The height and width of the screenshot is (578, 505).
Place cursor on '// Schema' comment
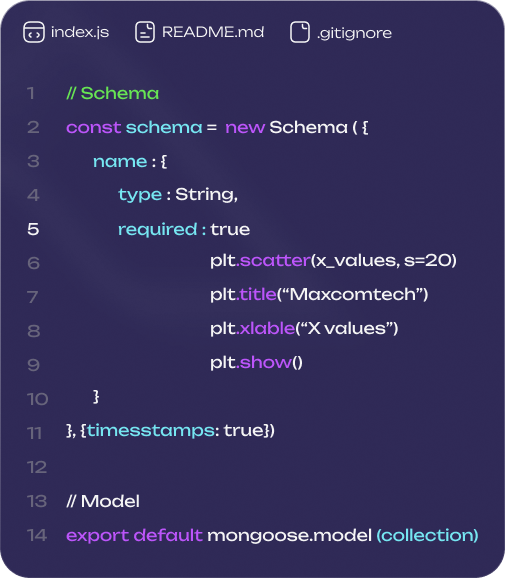[112, 93]
